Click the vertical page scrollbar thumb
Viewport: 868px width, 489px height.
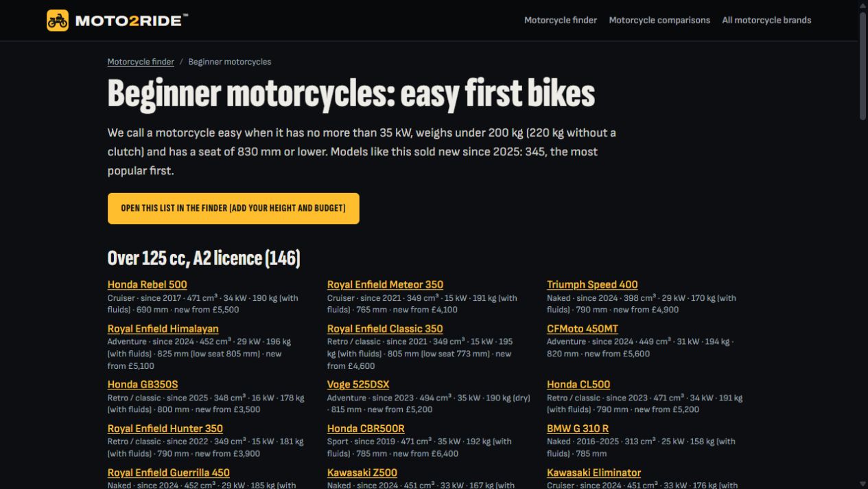(863, 65)
